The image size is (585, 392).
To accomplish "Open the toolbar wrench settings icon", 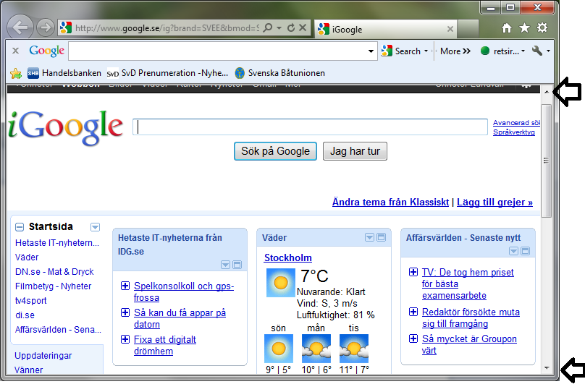I will pyautogui.click(x=537, y=51).
